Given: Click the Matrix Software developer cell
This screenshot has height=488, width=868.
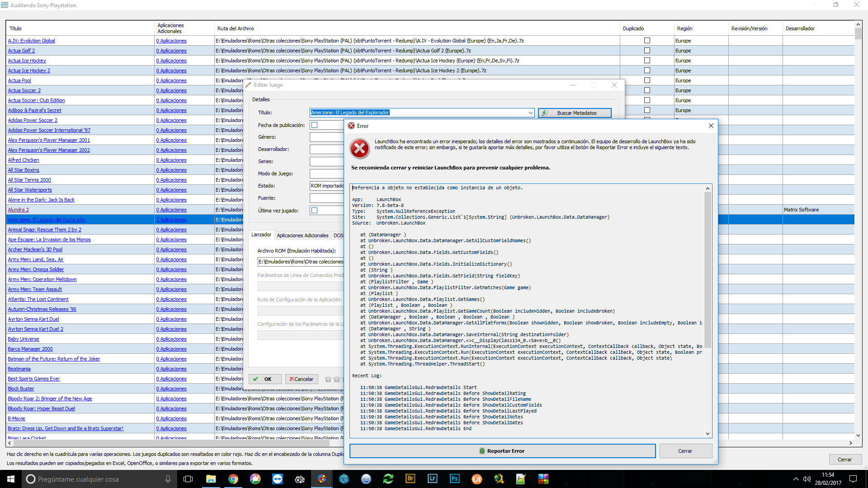Looking at the screenshot, I should [818, 210].
